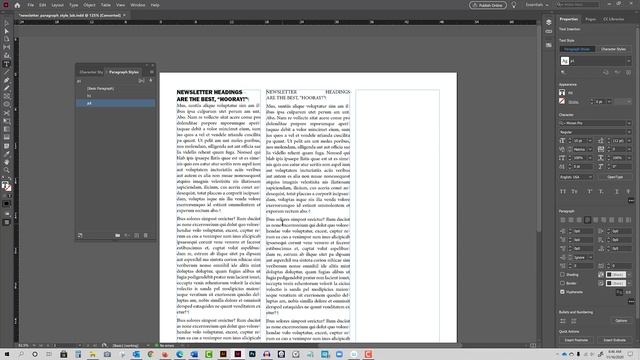Viewport: 640px width, 360px height.
Task: Select the Eyedropper tool
Action: pyautogui.click(x=7, y=154)
